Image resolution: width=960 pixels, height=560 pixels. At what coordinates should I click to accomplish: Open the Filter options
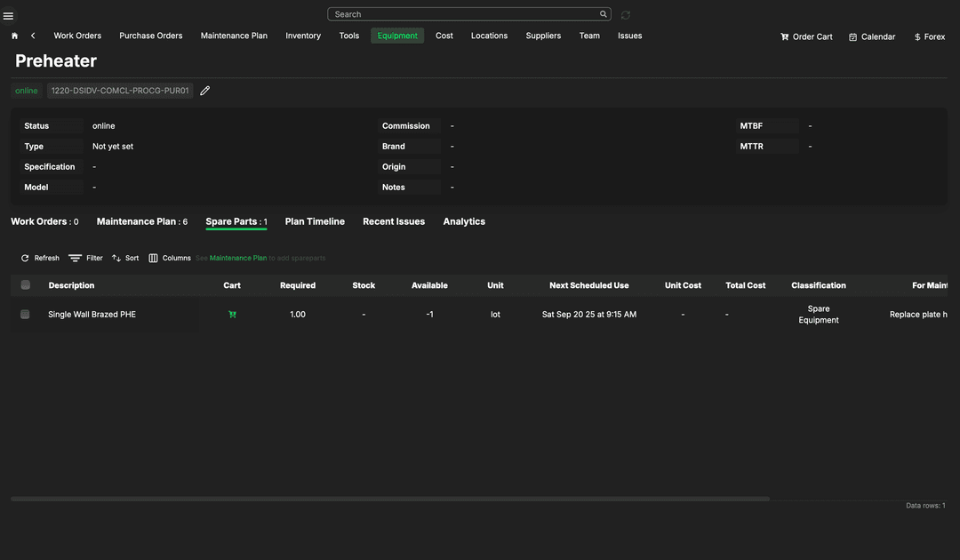[86, 258]
